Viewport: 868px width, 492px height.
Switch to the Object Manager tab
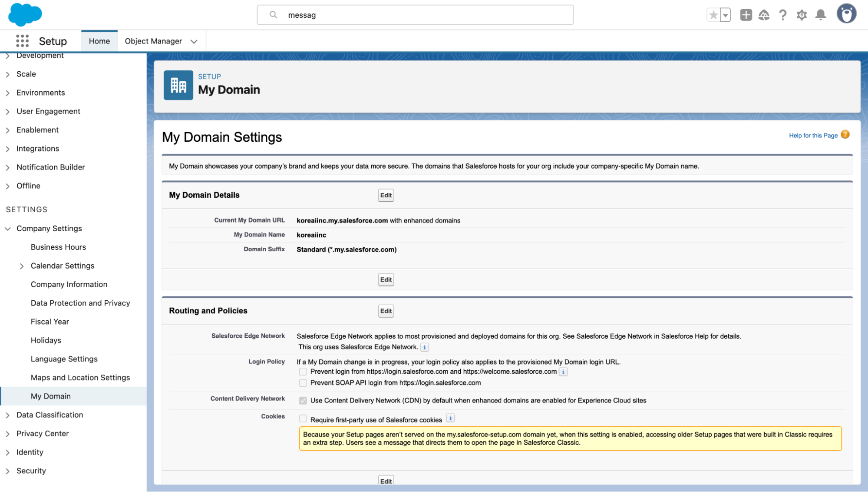point(153,41)
